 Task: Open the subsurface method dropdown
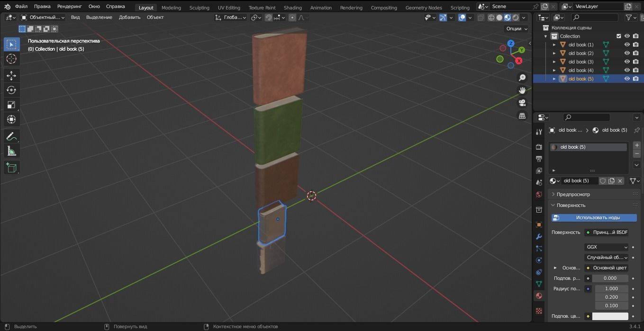pos(606,258)
